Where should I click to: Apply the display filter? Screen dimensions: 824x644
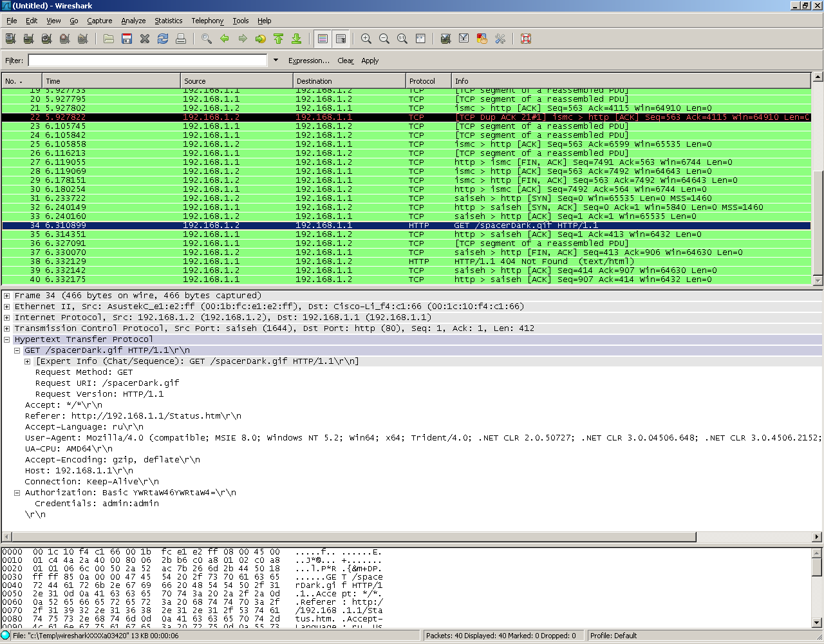370,61
